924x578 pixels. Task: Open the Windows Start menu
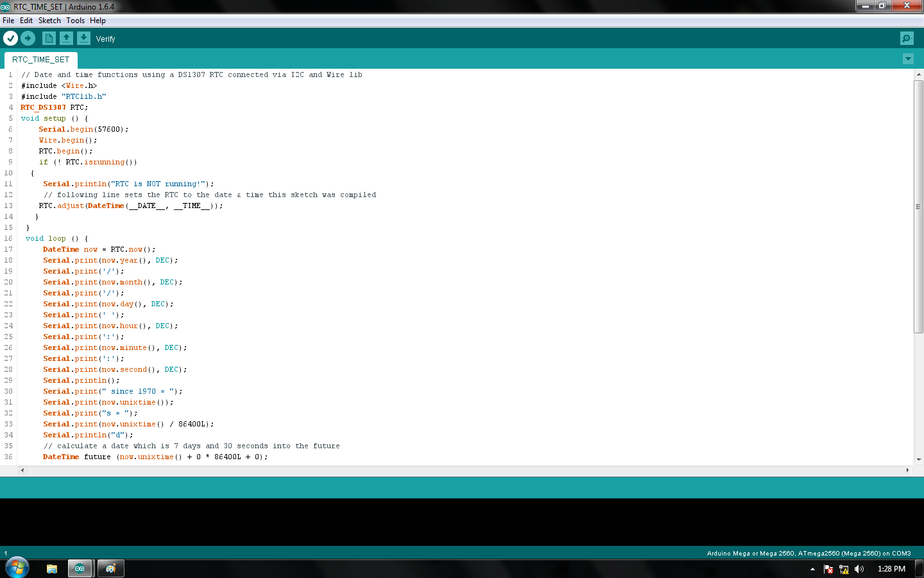click(17, 568)
